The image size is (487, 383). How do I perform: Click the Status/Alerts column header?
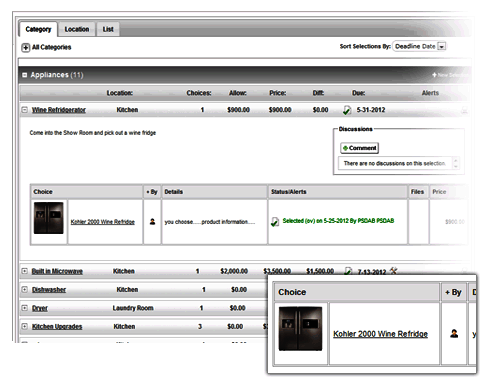coord(338,192)
